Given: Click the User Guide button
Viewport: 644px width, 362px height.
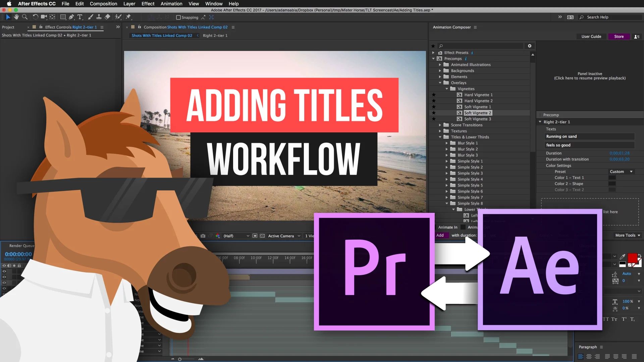Looking at the screenshot, I should point(591,37).
